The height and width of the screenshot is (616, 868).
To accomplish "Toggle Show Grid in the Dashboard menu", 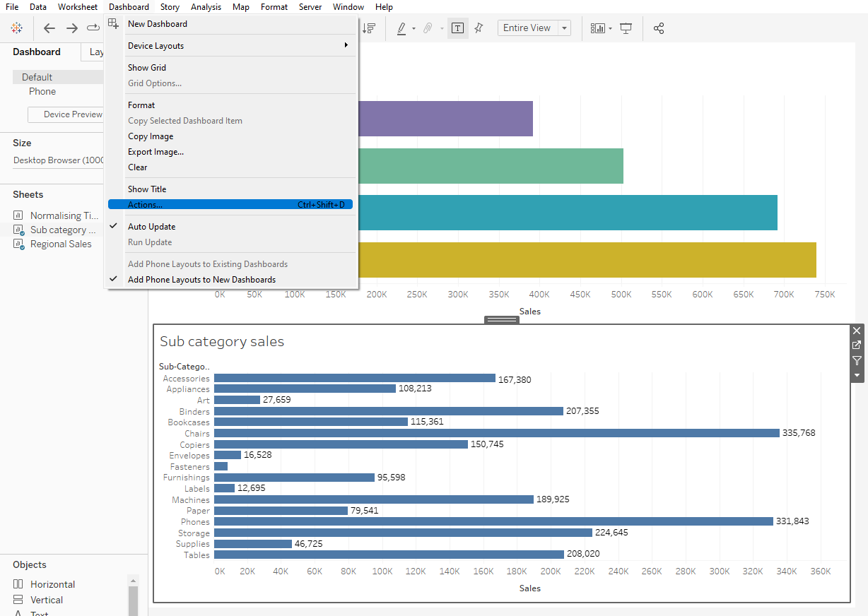I will tap(147, 68).
